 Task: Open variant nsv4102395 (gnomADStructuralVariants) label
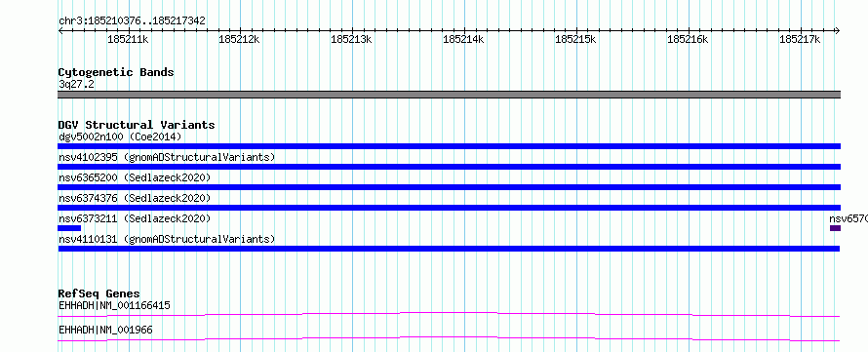click(x=167, y=157)
